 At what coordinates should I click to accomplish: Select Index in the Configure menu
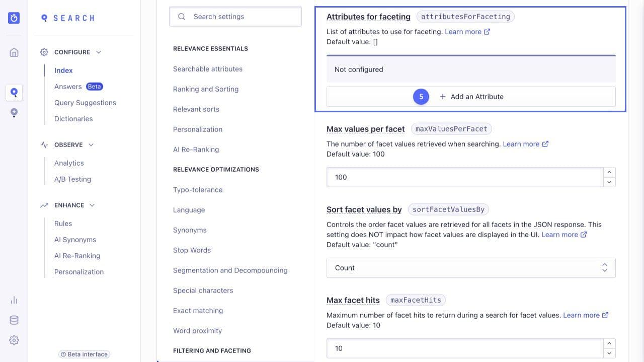(63, 70)
